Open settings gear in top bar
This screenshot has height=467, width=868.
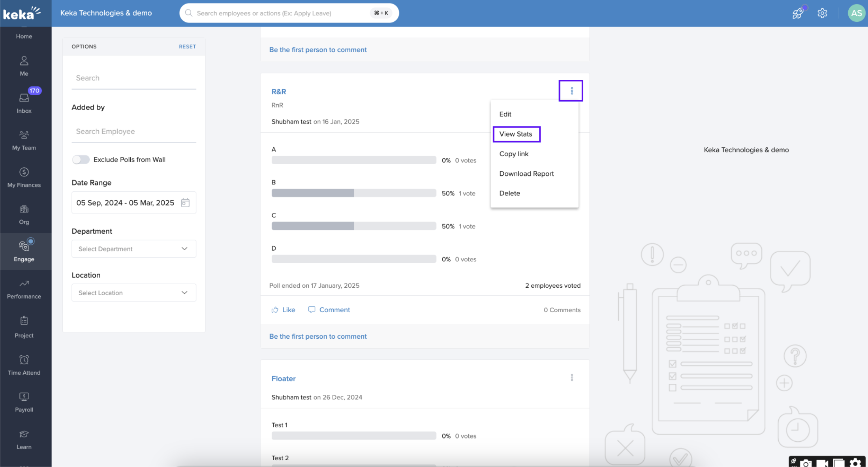(x=822, y=13)
